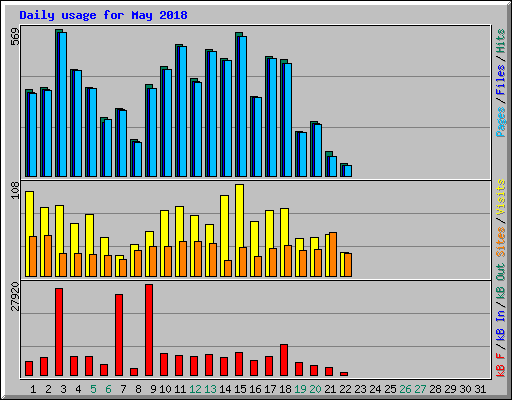Click green day 12 on the x-axis
Image resolution: width=512 pixels, height=400 pixels.
195,389
